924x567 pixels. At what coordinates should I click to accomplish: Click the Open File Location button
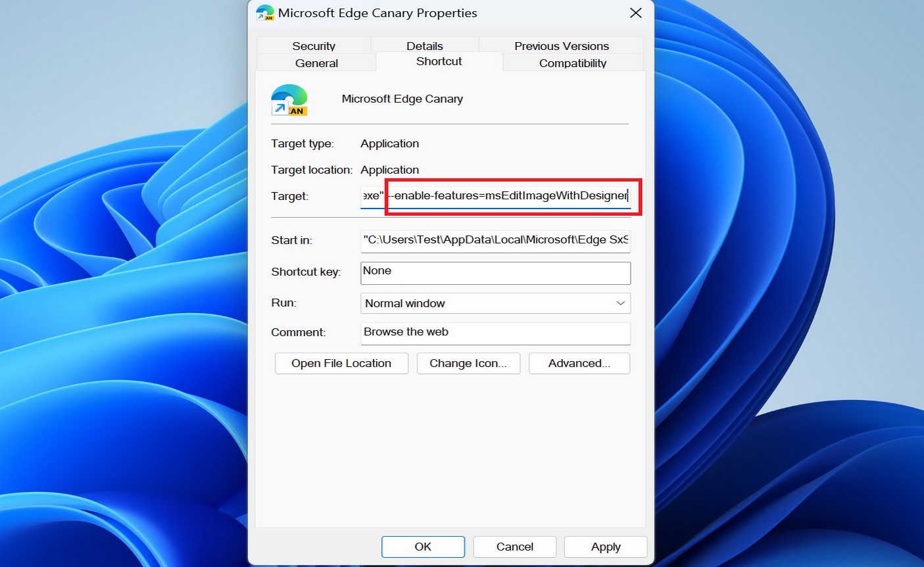pyautogui.click(x=341, y=363)
